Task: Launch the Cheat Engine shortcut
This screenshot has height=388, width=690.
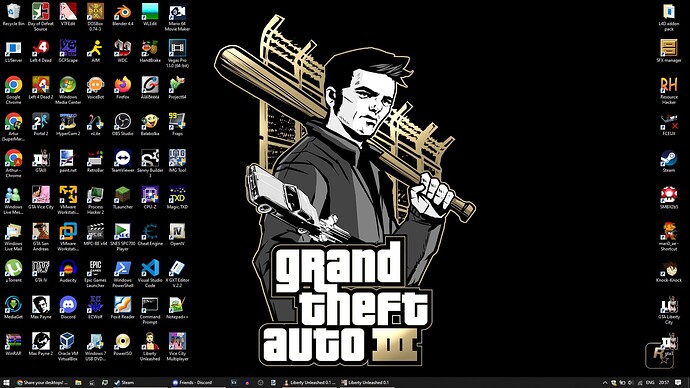Action: [x=150, y=234]
